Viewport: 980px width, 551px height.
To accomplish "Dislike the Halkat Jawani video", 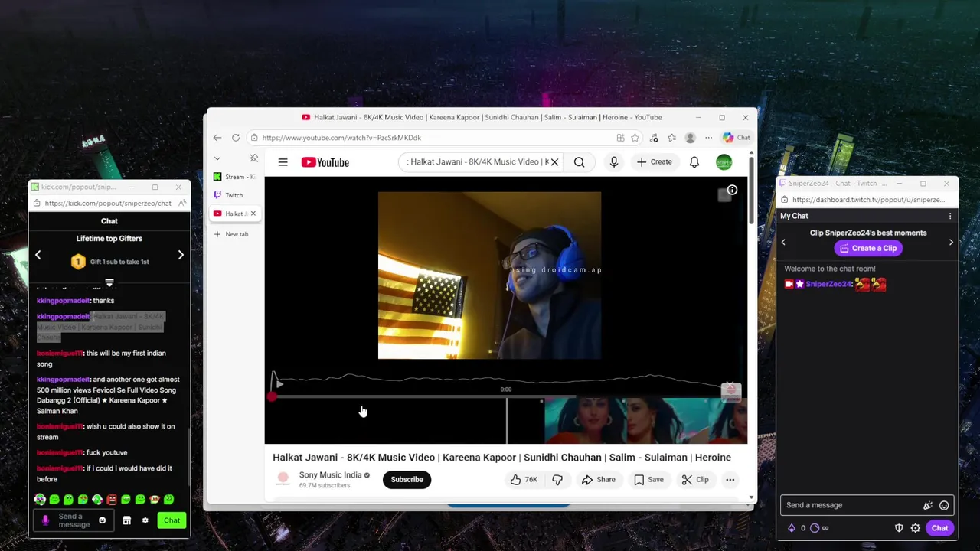I will (x=557, y=480).
